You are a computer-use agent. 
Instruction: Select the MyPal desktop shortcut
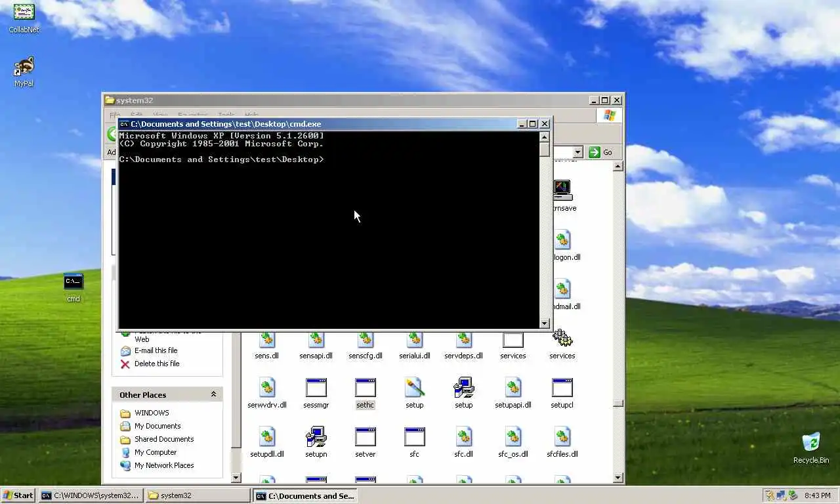[24, 72]
